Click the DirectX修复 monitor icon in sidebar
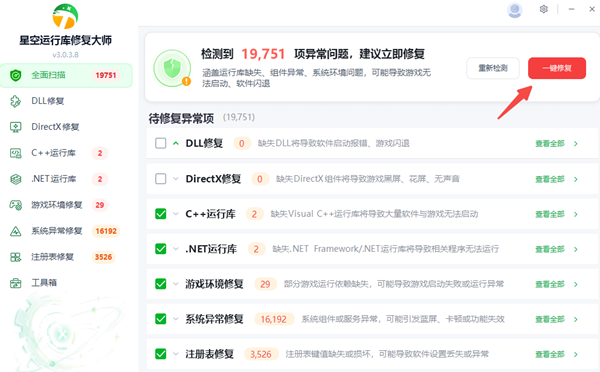600x372 pixels. tap(15, 127)
